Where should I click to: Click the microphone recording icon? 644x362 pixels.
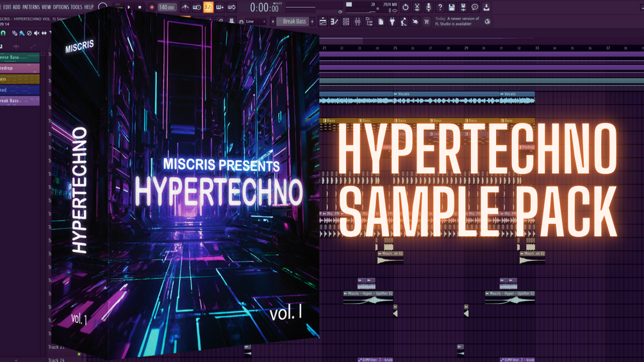[429, 7]
